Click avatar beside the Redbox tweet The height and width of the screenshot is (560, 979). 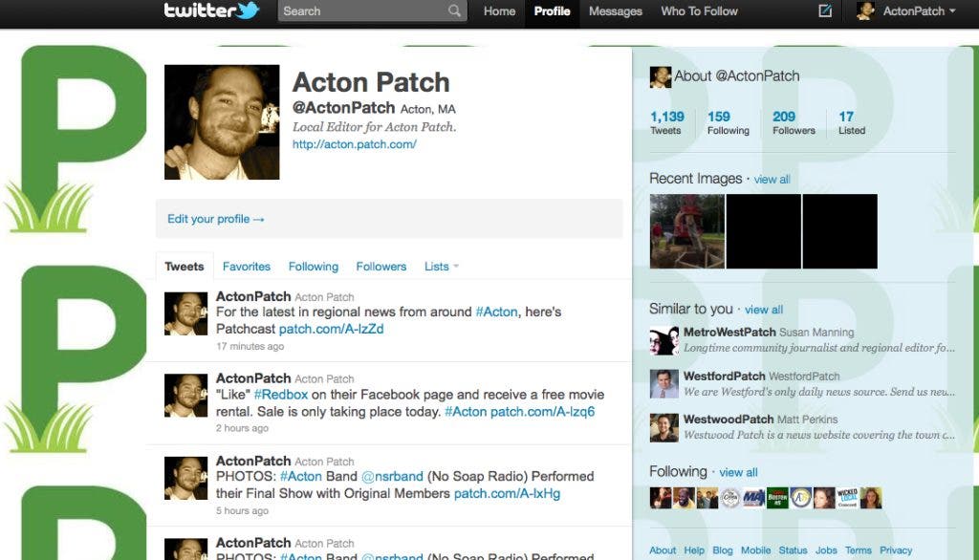[x=186, y=396]
